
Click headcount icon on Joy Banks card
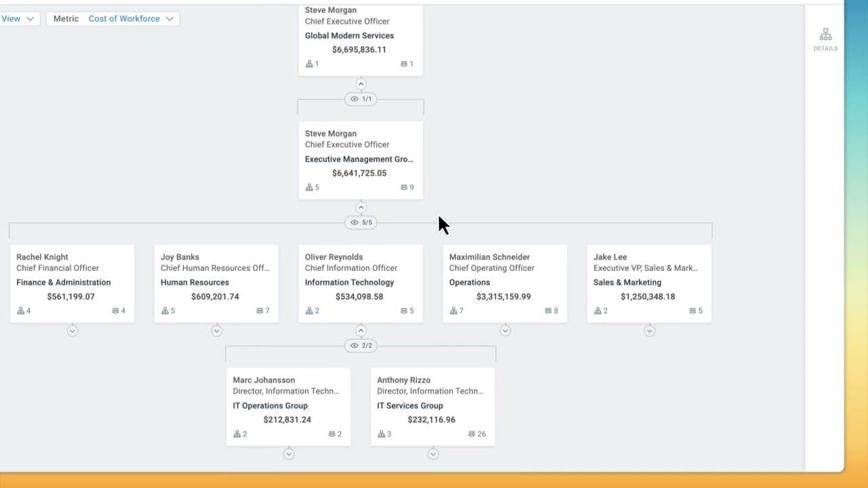click(260, 311)
